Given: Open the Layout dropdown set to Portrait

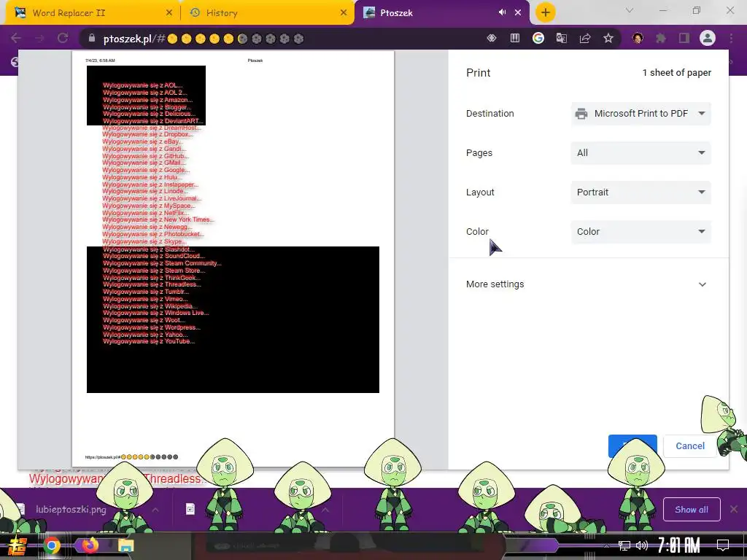Looking at the screenshot, I should tap(640, 192).
